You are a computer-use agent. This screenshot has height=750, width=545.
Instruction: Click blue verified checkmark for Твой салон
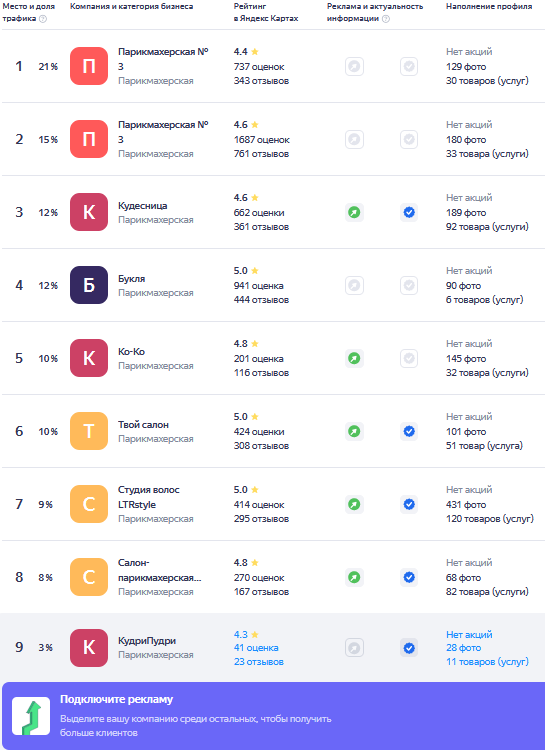click(x=409, y=431)
